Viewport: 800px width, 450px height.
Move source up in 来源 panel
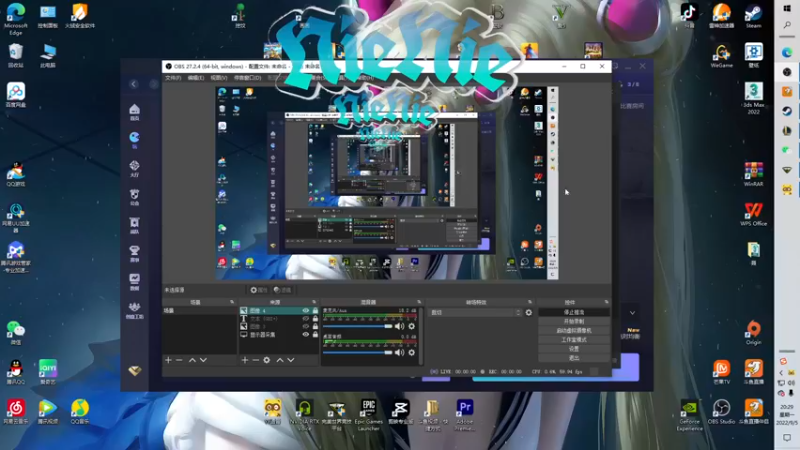[280, 360]
